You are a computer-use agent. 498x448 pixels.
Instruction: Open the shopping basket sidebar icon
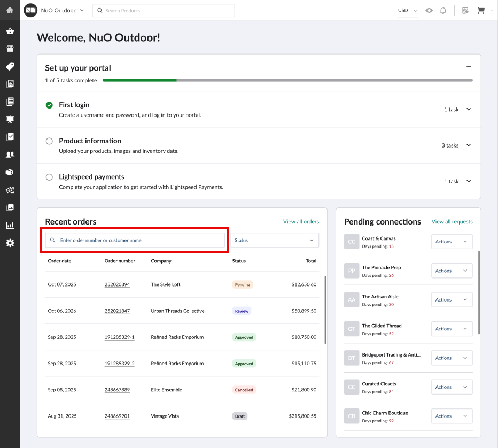pos(10,31)
